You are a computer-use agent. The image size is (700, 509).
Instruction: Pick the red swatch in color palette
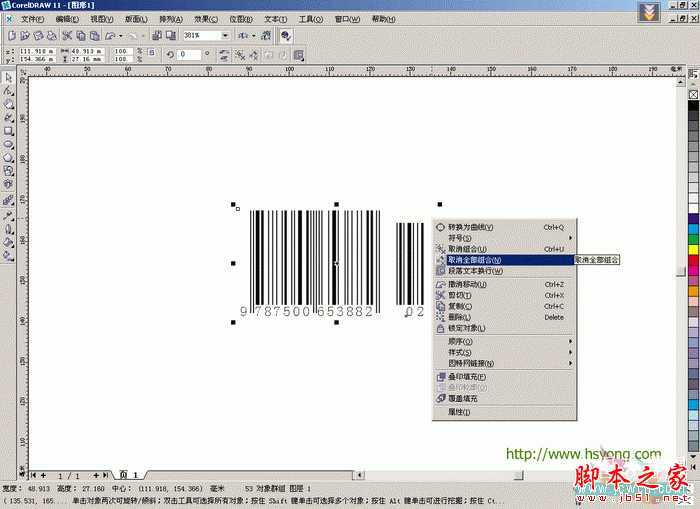coord(693,260)
